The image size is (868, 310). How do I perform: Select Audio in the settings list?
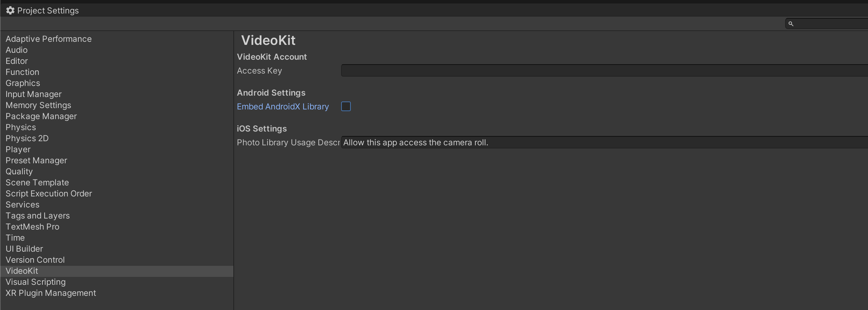(x=17, y=50)
